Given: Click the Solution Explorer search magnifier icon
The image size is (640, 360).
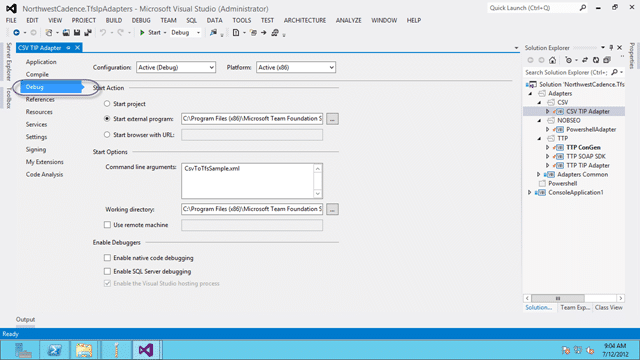Looking at the screenshot, I should [x=614, y=72].
